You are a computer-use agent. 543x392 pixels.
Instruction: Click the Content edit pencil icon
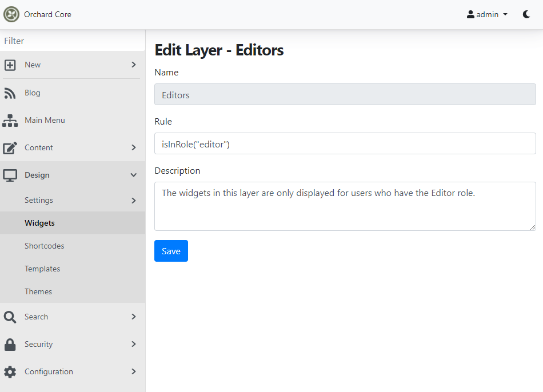pyautogui.click(x=10, y=148)
